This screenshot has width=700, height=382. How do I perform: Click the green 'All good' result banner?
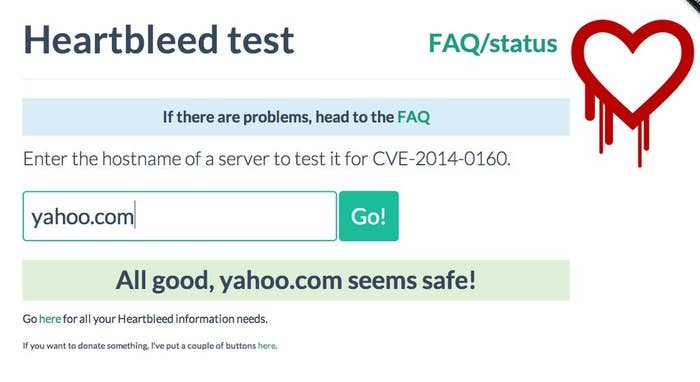(x=296, y=280)
